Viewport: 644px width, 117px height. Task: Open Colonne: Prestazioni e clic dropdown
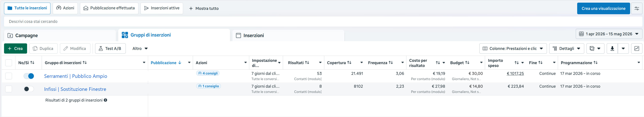[x=513, y=48]
